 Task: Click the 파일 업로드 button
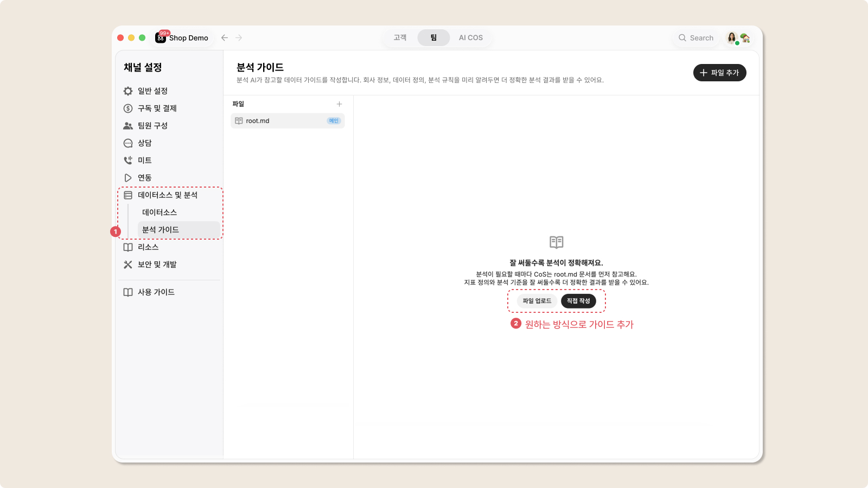[x=537, y=301]
